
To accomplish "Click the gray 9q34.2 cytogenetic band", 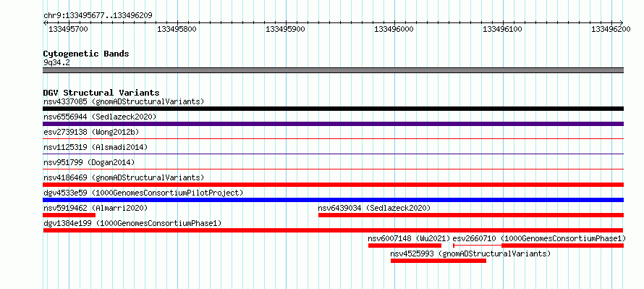I will [333, 70].
